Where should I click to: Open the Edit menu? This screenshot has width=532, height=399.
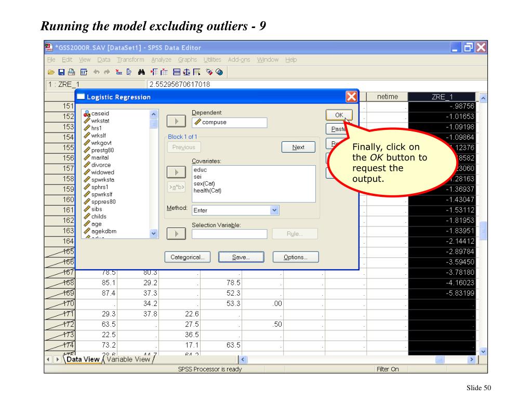(67, 60)
